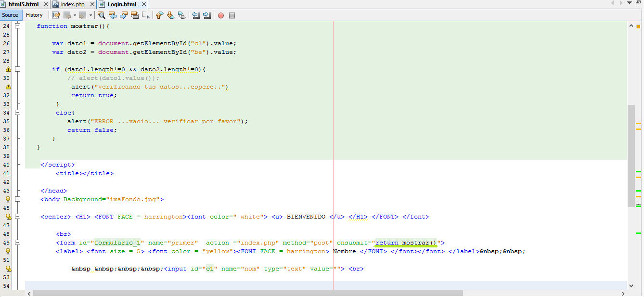Screen dimensions: 644x297
Task: Go to the next bookmark
Action: click(171, 15)
